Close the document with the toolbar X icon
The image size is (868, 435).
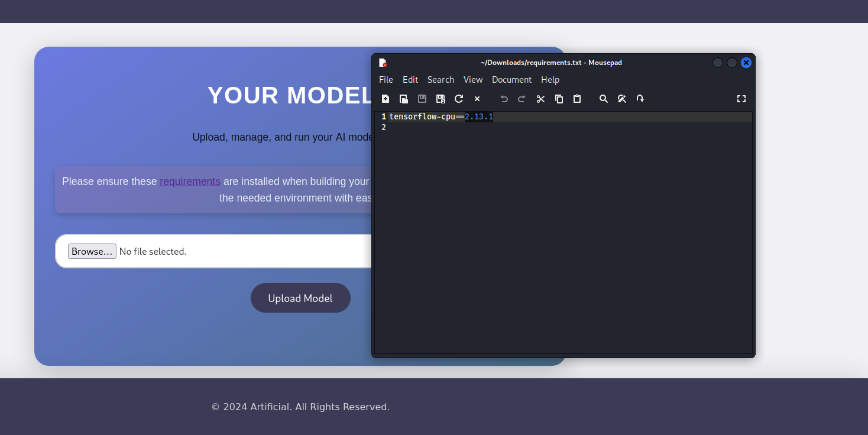[x=477, y=99]
